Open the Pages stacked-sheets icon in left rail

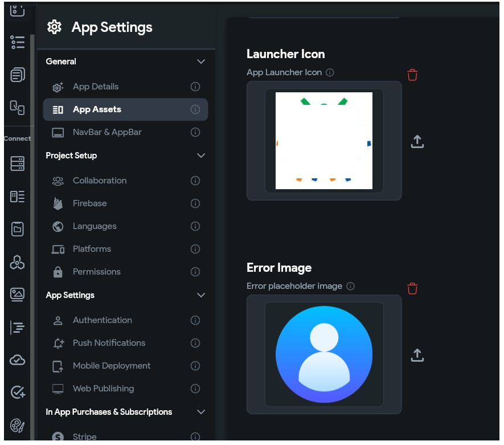pyautogui.click(x=17, y=75)
